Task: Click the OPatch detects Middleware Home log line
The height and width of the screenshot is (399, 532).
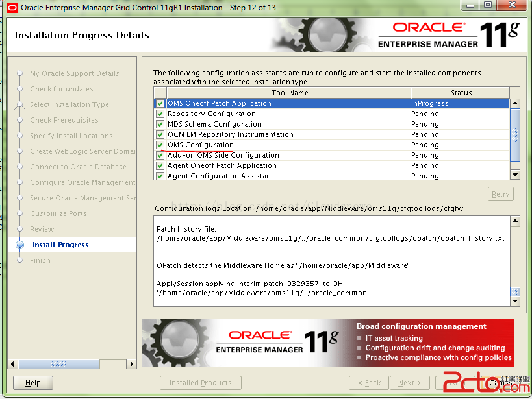Action: tap(283, 265)
